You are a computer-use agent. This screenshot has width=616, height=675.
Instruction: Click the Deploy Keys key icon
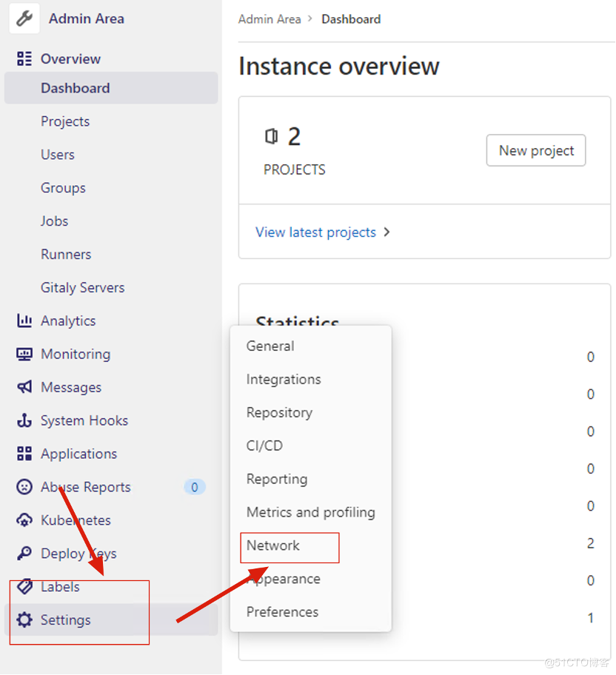point(24,553)
